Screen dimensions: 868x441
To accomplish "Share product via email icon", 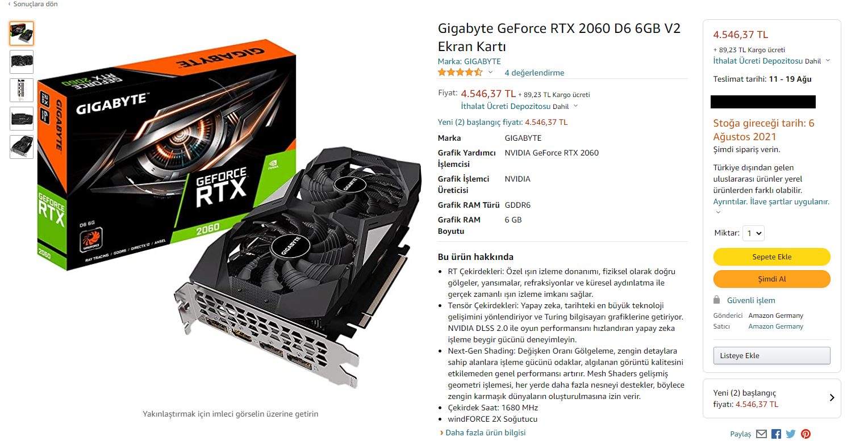I will [x=761, y=434].
